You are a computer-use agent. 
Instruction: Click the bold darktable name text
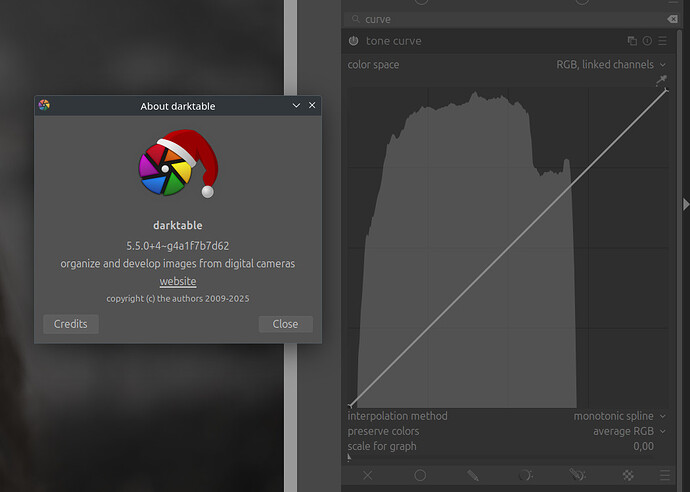178,225
